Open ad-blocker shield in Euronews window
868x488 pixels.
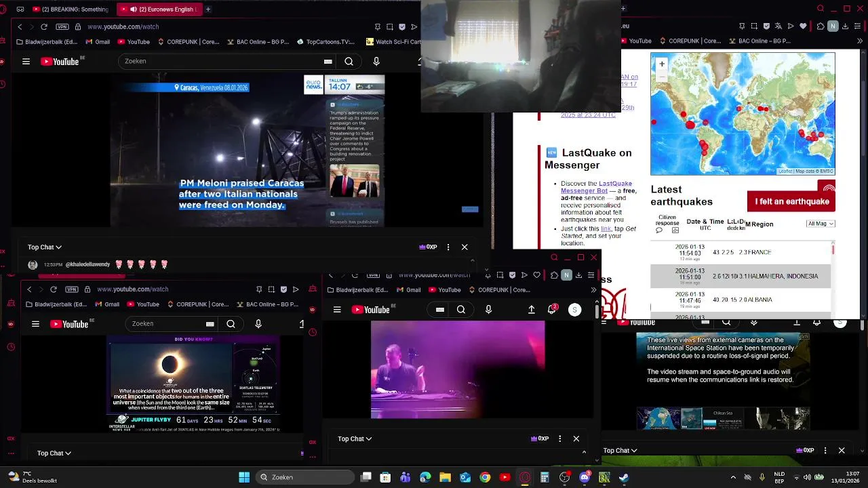(402, 26)
